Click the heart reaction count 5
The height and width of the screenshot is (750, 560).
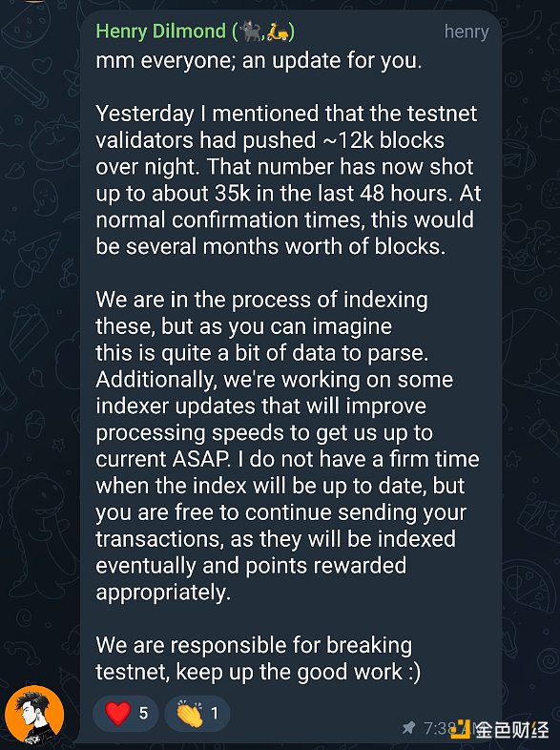[143, 714]
